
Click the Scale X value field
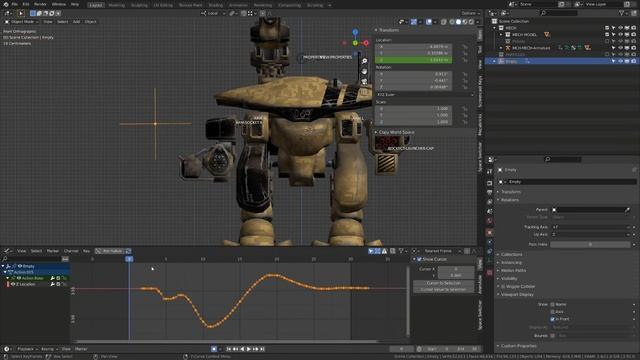[413, 109]
